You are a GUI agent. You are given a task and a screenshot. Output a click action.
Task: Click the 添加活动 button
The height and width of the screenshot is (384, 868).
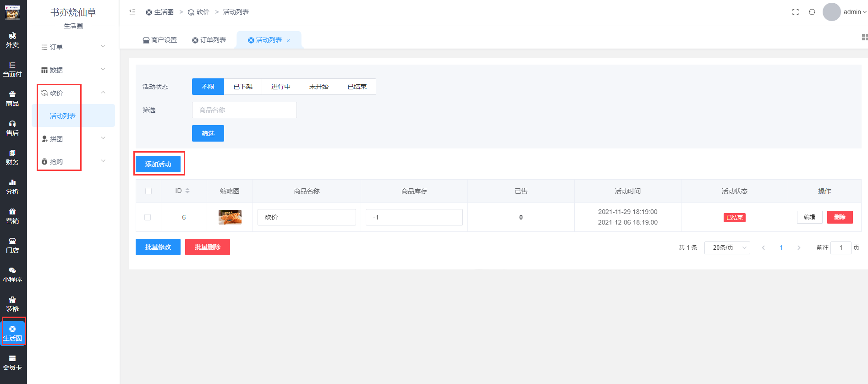point(158,164)
